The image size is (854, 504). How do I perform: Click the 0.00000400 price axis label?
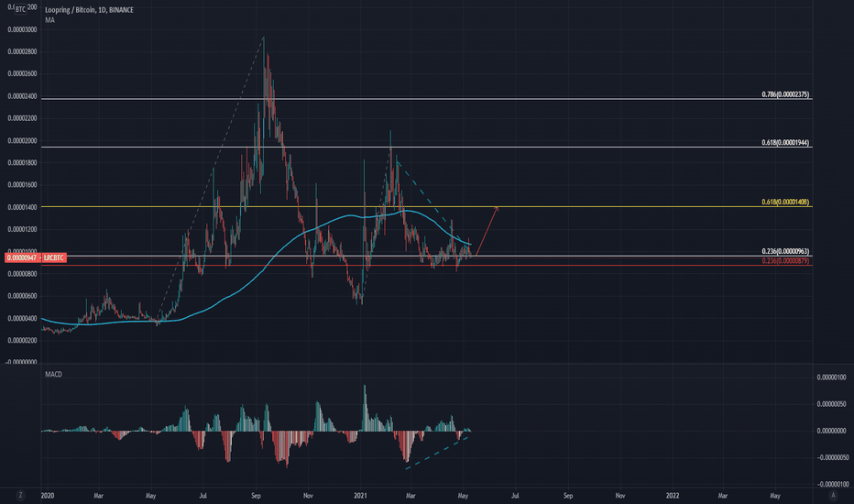point(22,319)
